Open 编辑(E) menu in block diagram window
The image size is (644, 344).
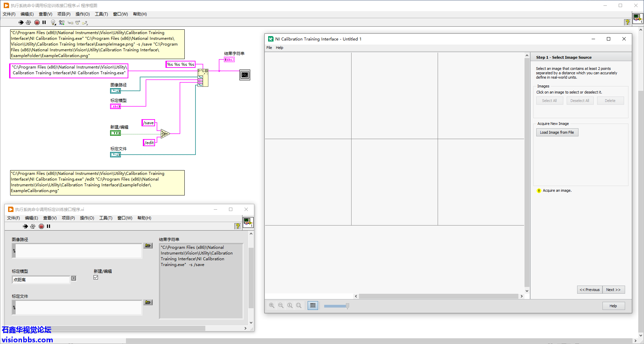(27, 14)
